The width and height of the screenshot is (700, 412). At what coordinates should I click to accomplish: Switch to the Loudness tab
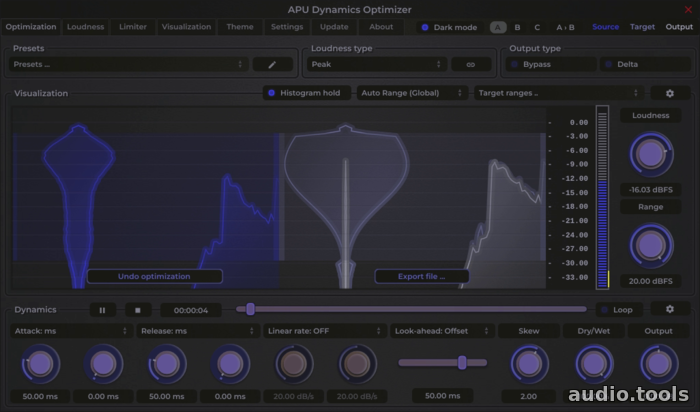point(85,27)
